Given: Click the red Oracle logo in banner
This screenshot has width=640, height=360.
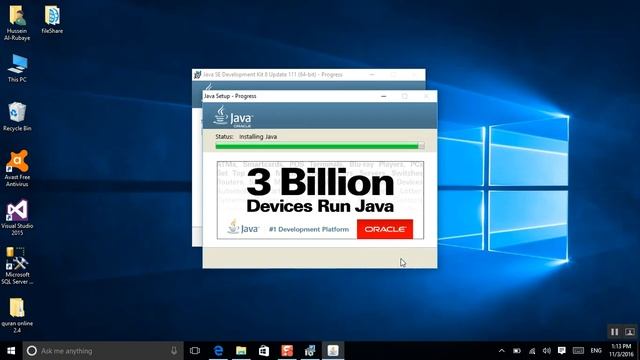Looking at the screenshot, I should point(385,229).
